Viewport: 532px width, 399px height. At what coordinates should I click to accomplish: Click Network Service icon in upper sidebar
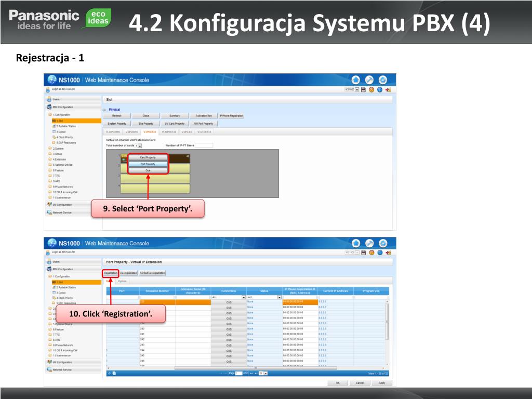(49, 212)
